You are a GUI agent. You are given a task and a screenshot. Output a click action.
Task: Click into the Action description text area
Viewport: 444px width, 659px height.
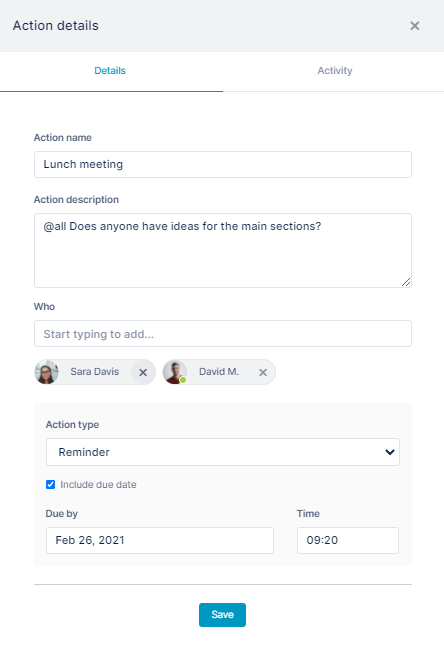pyautogui.click(x=223, y=250)
